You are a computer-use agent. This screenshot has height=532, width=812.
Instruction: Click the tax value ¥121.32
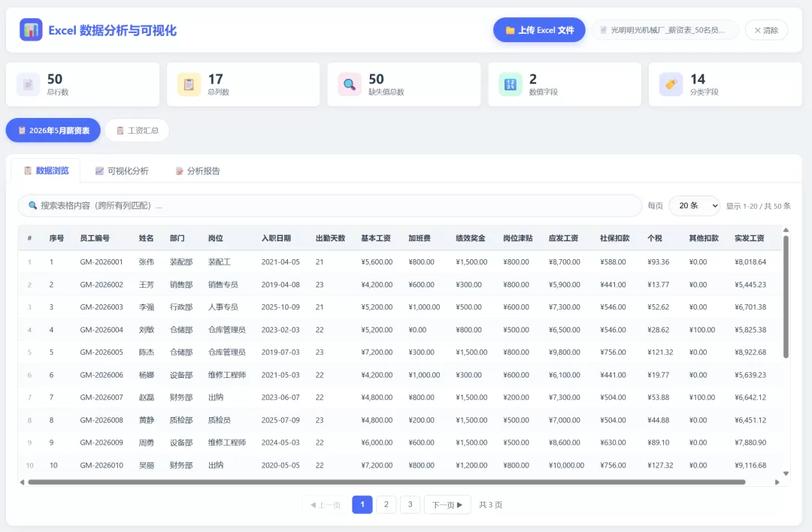tap(660, 352)
